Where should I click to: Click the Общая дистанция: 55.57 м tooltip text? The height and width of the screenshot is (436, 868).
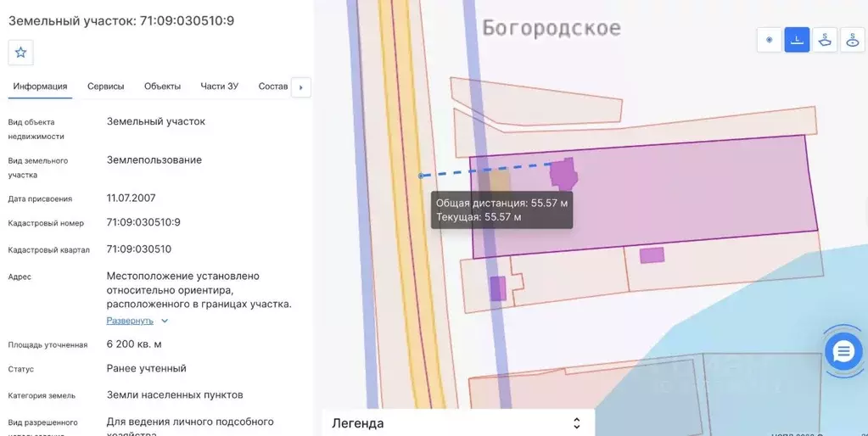tap(501, 203)
